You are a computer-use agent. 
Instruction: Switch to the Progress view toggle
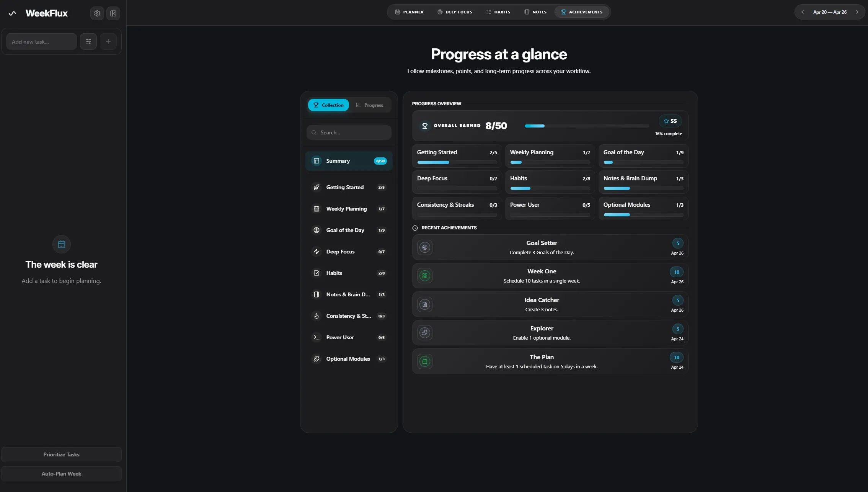[x=369, y=105]
